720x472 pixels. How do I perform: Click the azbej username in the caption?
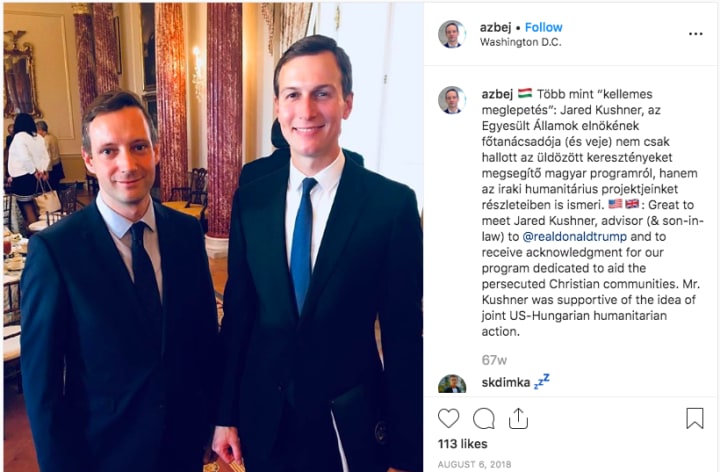coord(497,94)
